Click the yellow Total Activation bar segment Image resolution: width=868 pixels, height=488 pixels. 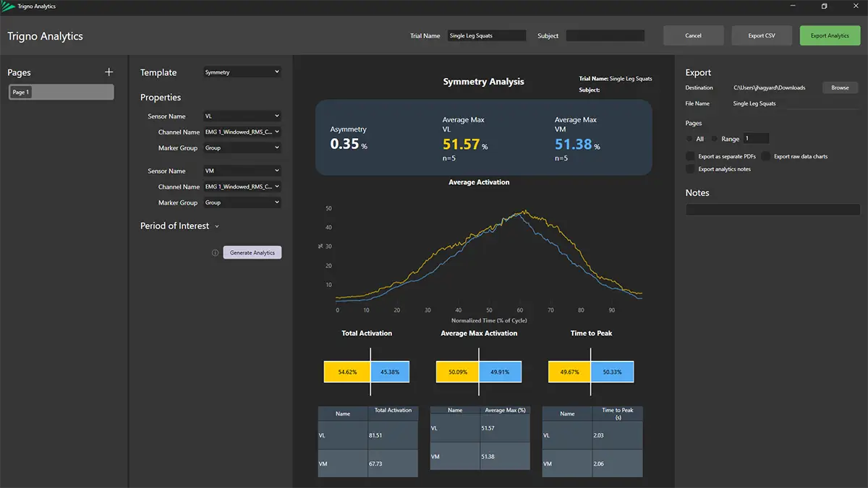(x=346, y=372)
